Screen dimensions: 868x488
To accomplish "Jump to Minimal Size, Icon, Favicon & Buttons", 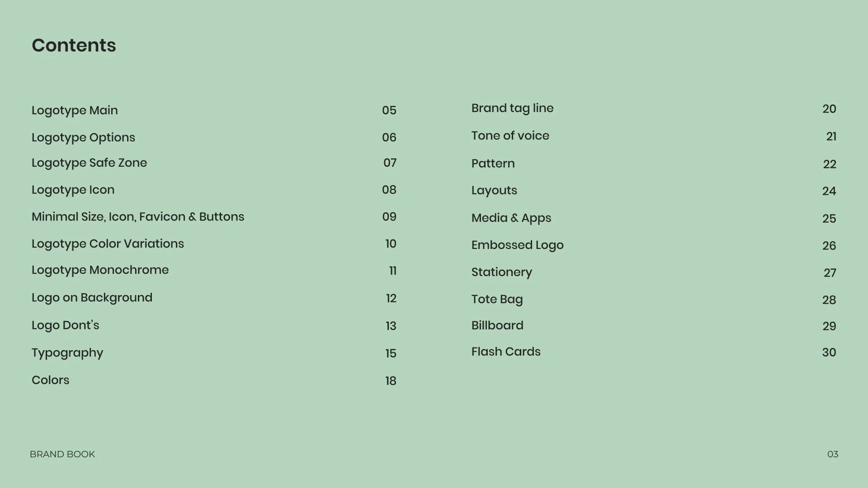I will coord(138,217).
